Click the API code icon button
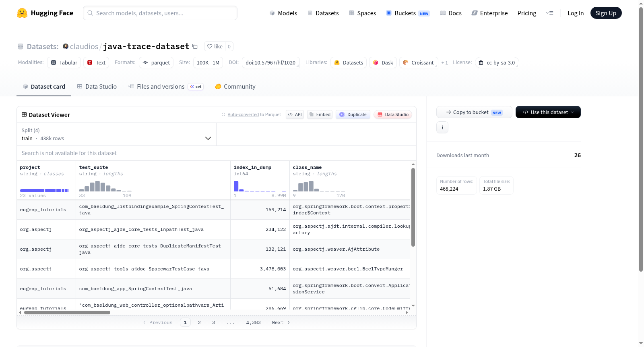The image size is (644, 347). point(295,114)
